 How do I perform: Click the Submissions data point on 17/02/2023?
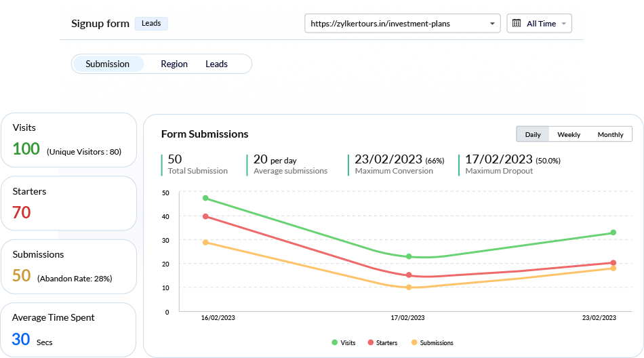pyautogui.click(x=409, y=287)
